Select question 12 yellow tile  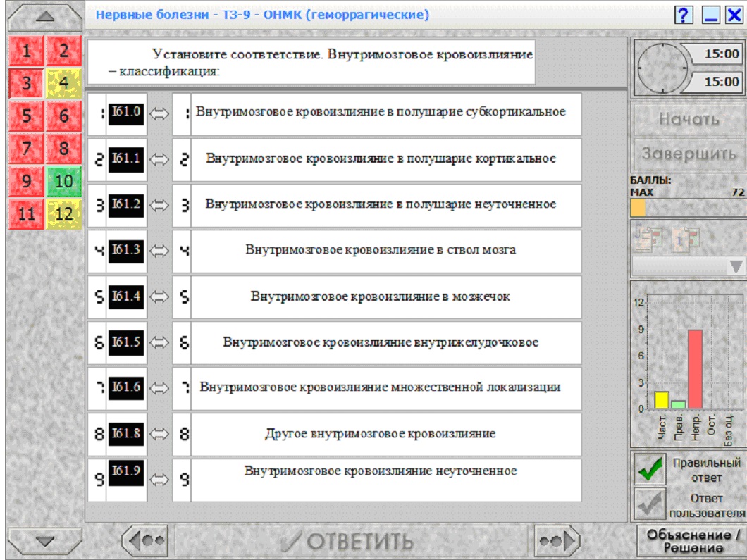coord(64,213)
